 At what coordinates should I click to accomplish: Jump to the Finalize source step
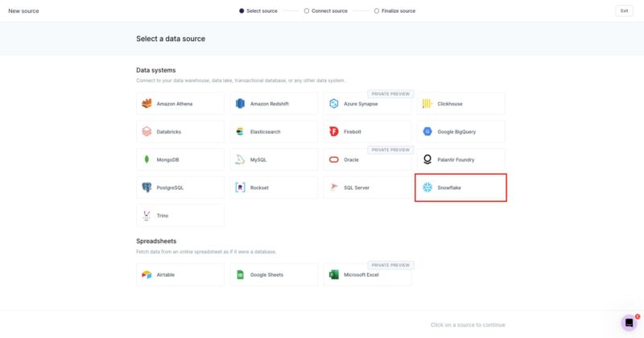[x=394, y=10]
